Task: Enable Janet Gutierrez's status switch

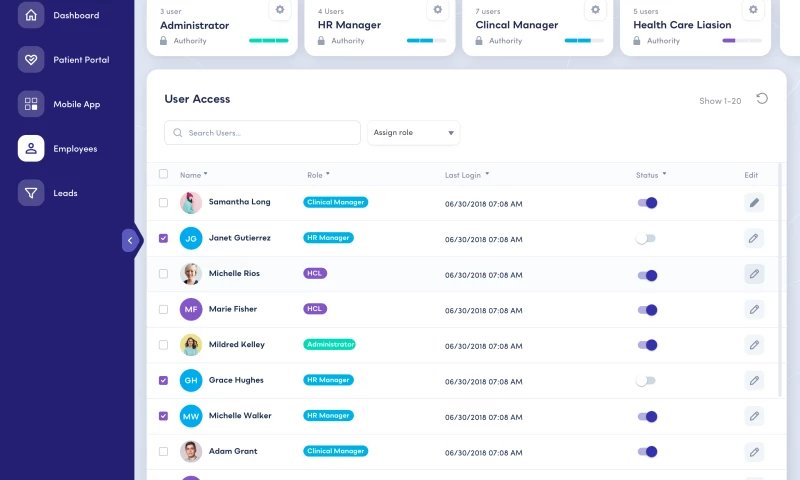Action: (x=646, y=239)
